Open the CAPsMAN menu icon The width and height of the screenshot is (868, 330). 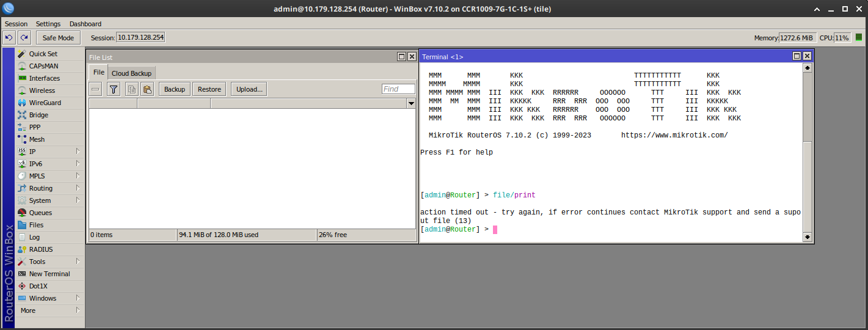pos(23,66)
